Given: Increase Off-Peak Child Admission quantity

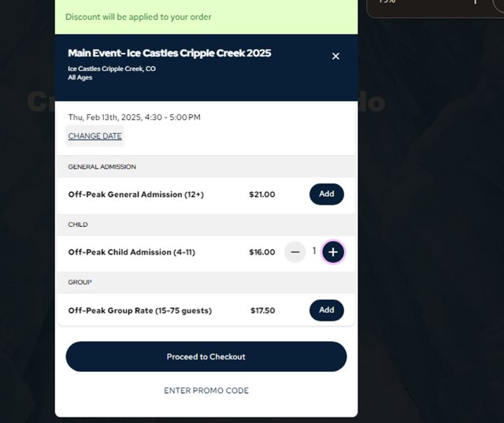Looking at the screenshot, I should click(x=333, y=252).
